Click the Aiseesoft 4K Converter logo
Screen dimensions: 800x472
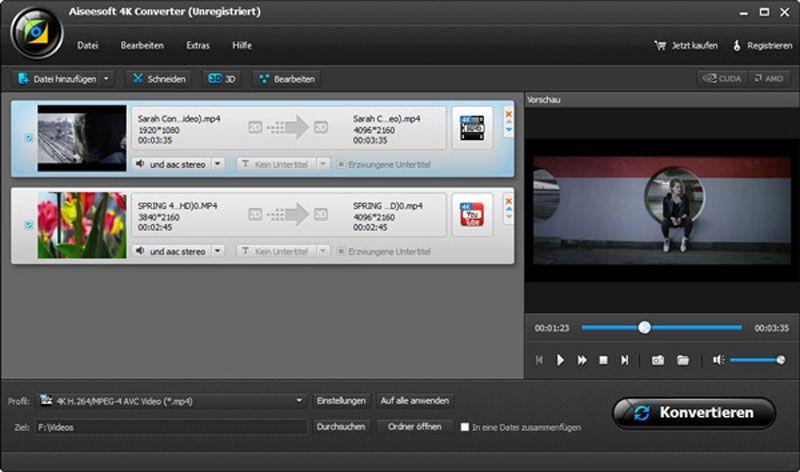(37, 34)
